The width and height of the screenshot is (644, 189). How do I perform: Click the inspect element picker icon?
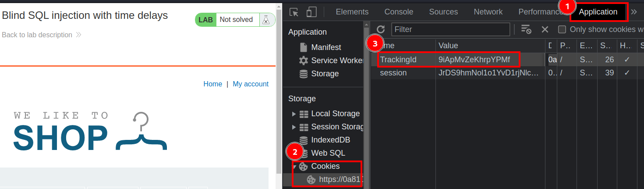[294, 12]
